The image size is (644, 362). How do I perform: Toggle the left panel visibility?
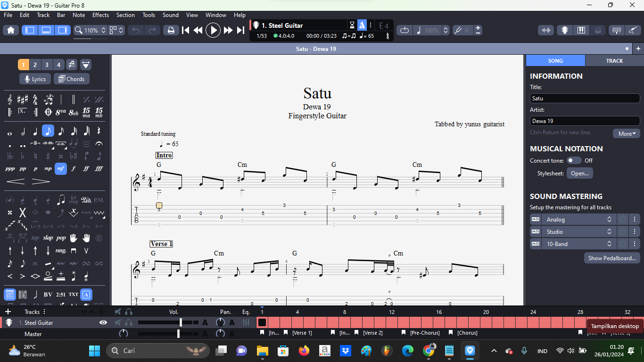29,30
